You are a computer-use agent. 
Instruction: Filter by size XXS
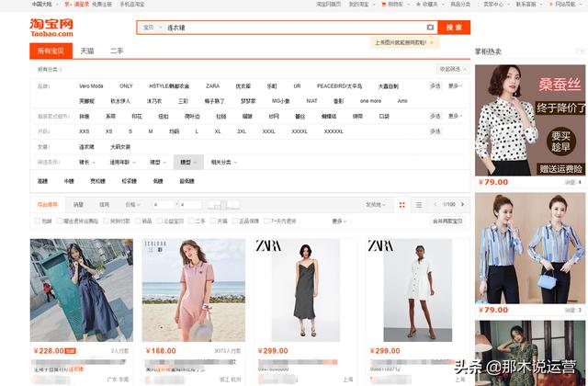[84, 131]
